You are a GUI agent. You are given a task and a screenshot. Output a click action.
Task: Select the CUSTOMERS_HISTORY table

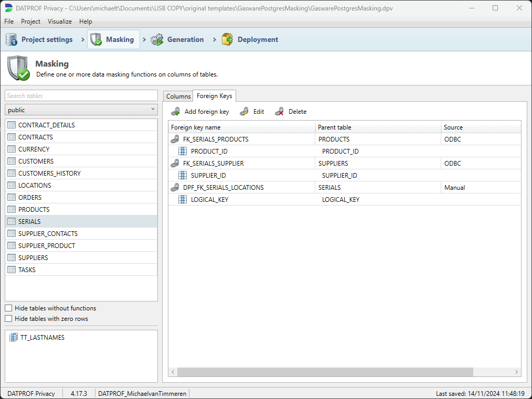click(49, 174)
